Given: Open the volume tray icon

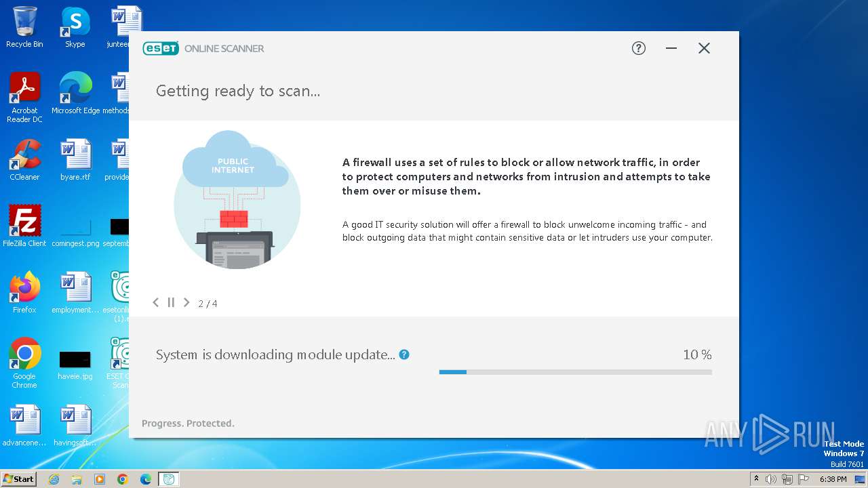Looking at the screenshot, I should click(771, 479).
